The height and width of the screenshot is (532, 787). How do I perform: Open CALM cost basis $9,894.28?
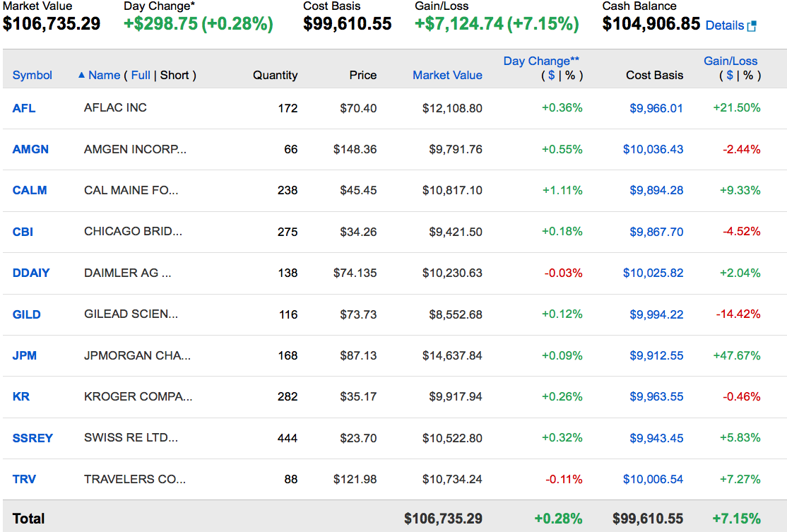(656, 190)
